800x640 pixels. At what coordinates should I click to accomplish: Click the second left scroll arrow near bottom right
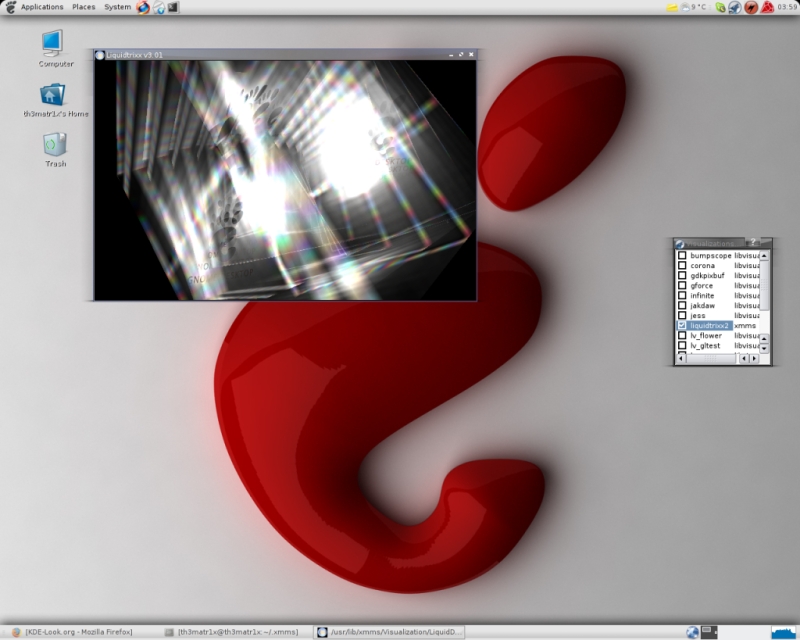[x=744, y=358]
